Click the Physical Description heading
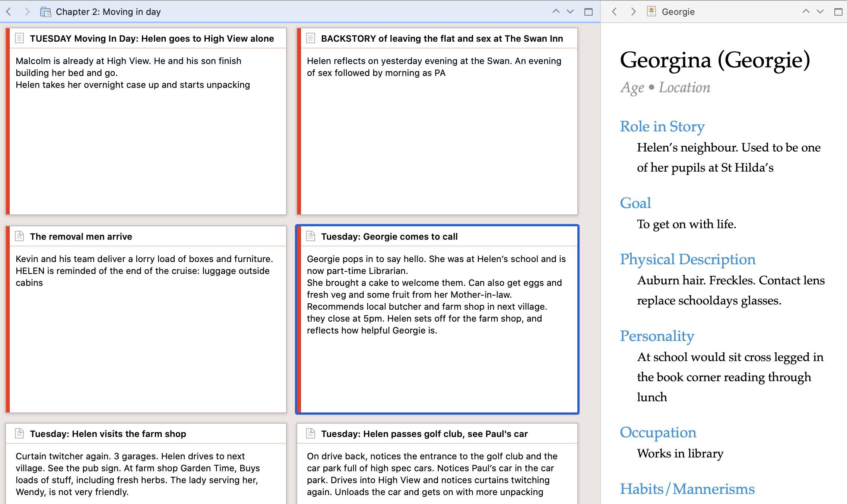847x504 pixels. click(688, 259)
